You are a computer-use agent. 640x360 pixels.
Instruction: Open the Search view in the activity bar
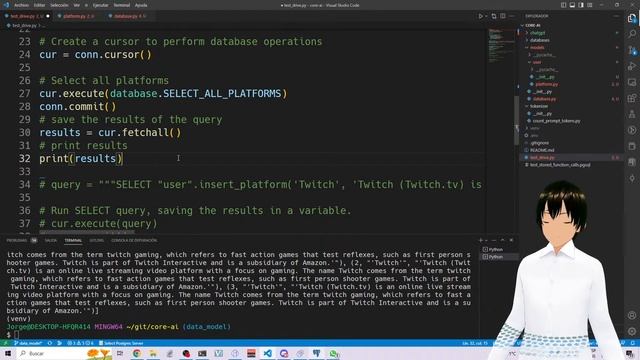point(632,34)
